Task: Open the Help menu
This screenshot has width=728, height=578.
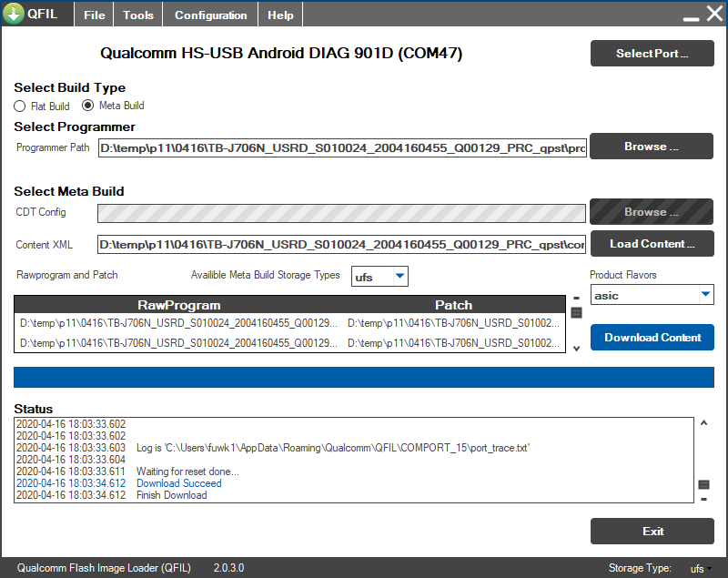Action: tap(280, 15)
